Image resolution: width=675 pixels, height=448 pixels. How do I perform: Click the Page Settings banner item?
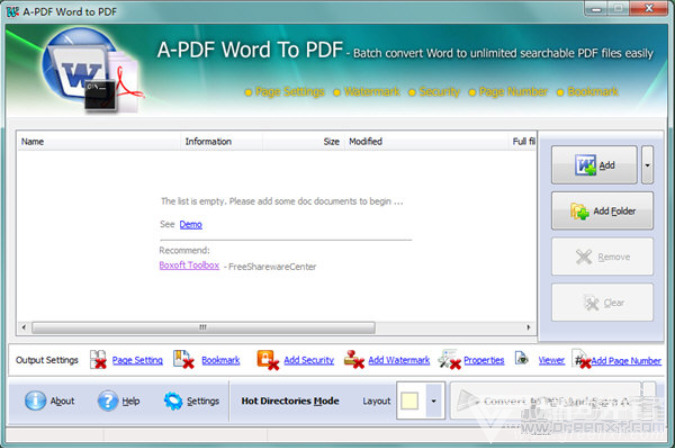[x=285, y=92]
